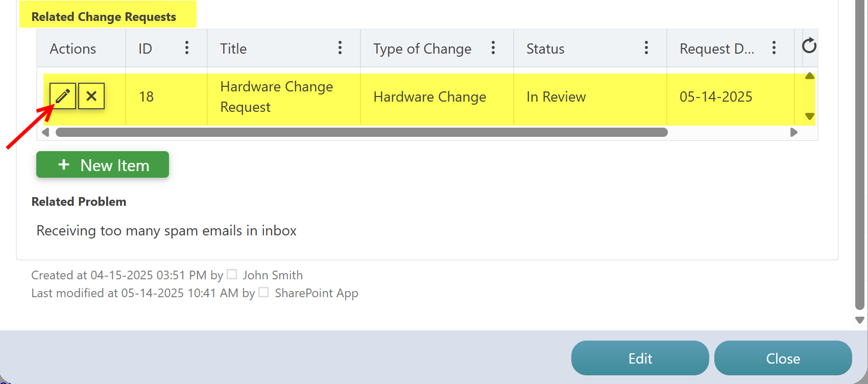
Task: Open Title column three-dot menu
Action: 340,48
